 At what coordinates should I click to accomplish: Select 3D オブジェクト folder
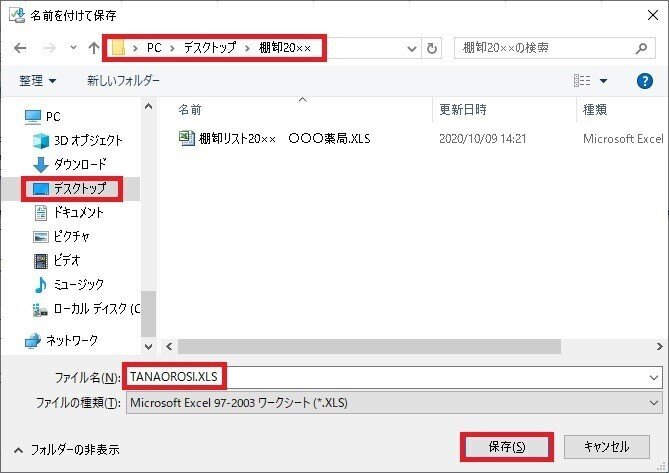point(88,140)
